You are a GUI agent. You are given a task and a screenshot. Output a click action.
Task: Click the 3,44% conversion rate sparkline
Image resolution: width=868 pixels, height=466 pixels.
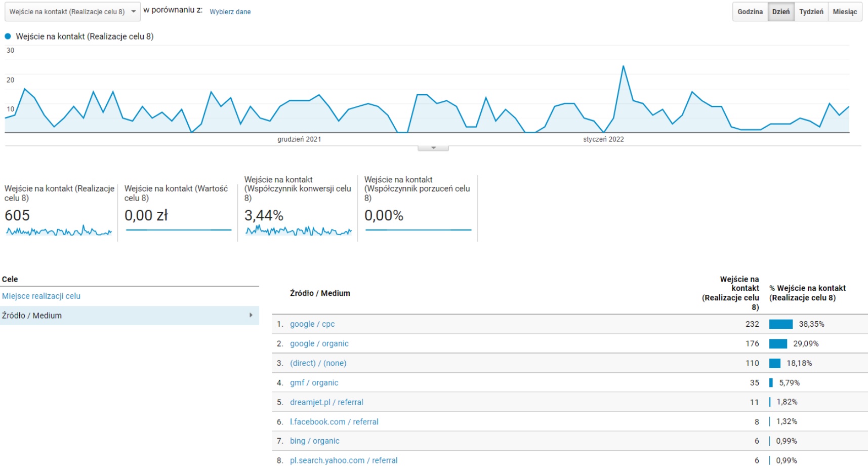(x=299, y=231)
